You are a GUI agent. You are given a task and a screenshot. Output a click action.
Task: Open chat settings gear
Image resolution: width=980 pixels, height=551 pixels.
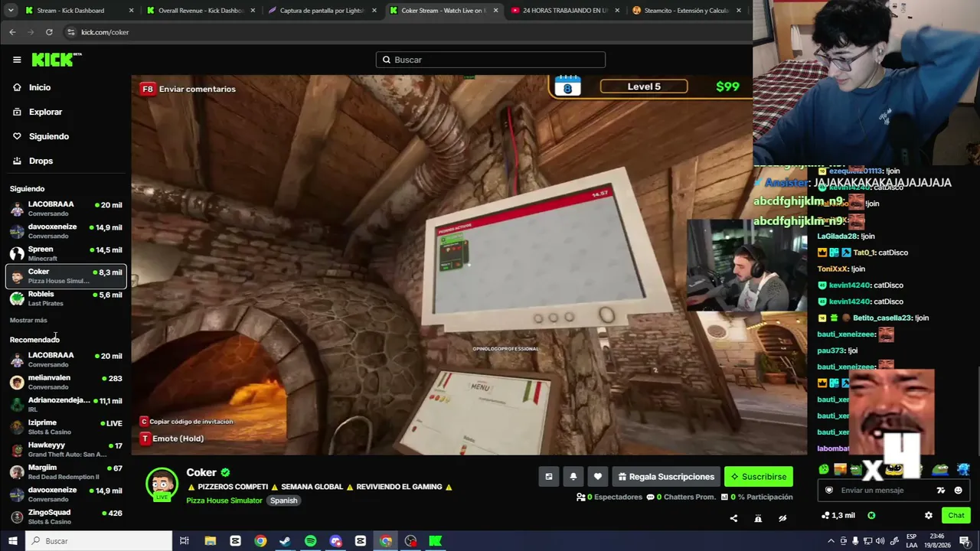click(x=929, y=516)
